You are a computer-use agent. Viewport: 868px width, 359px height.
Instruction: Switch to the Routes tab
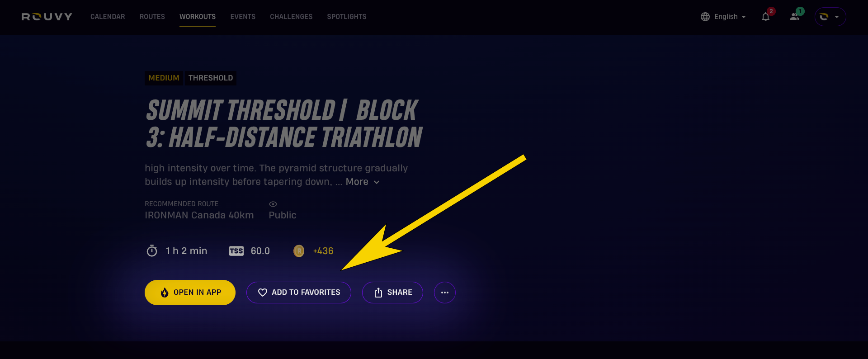pos(152,17)
